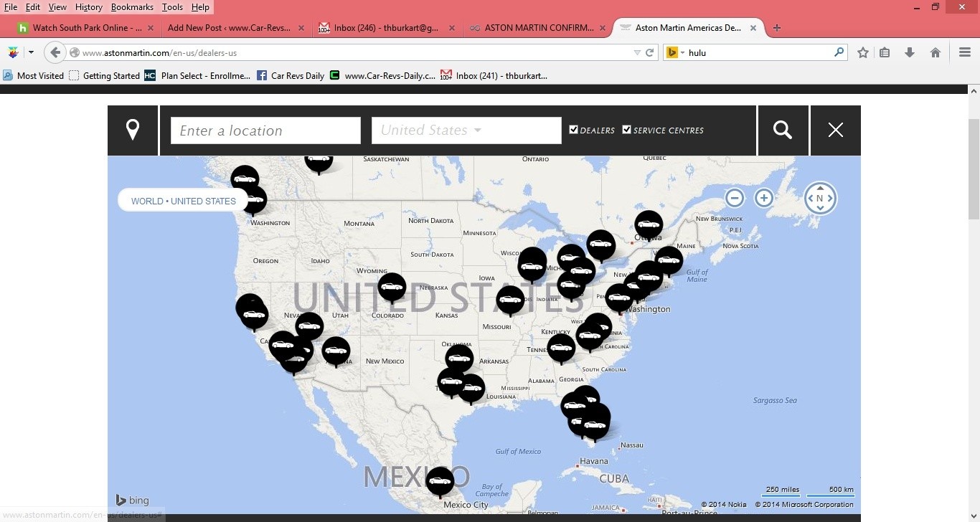Open the Bookmarks menu

pyautogui.click(x=132, y=7)
